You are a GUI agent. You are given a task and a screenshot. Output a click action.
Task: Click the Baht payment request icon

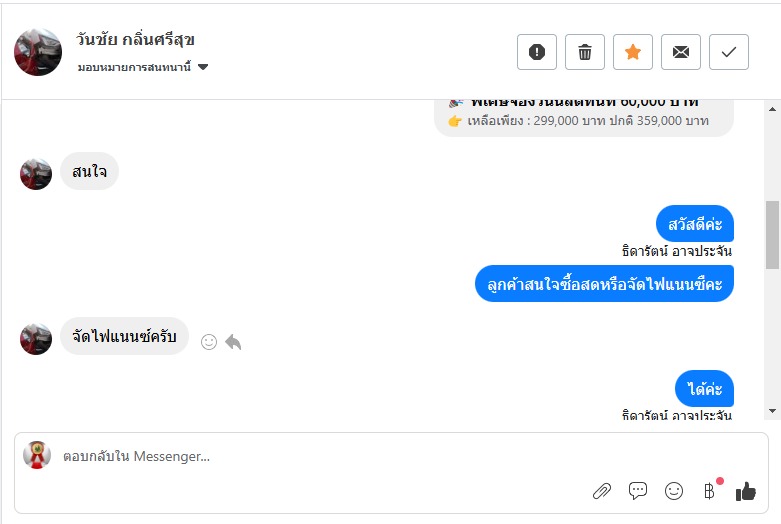(710, 491)
